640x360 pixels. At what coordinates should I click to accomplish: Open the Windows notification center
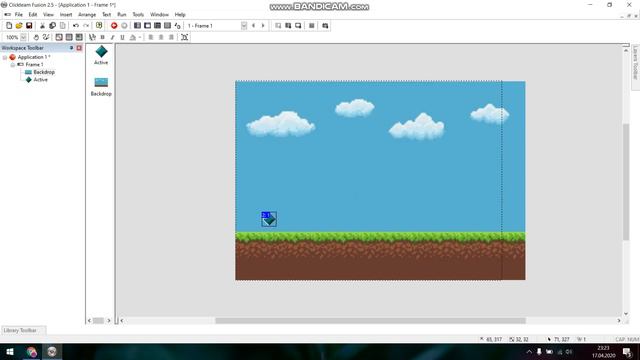pos(627,351)
